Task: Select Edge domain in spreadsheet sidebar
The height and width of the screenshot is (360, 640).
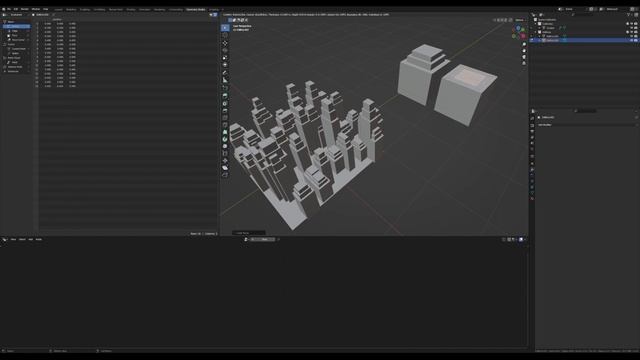Action: click(16, 31)
